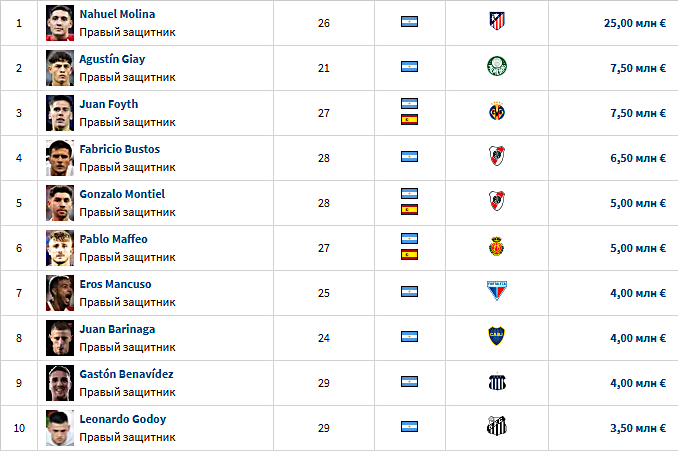This screenshot has width=678, height=451.
Task: Click the Mallorca club crest icon
Action: click(x=497, y=246)
